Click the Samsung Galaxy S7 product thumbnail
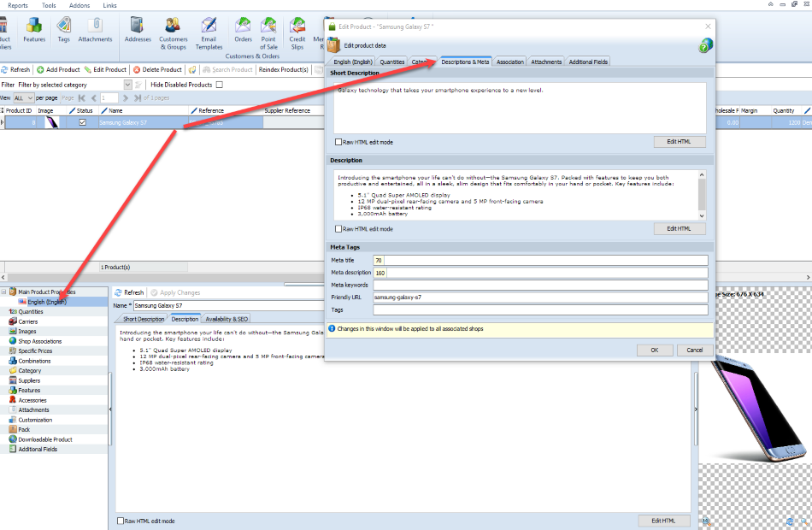 click(52, 123)
